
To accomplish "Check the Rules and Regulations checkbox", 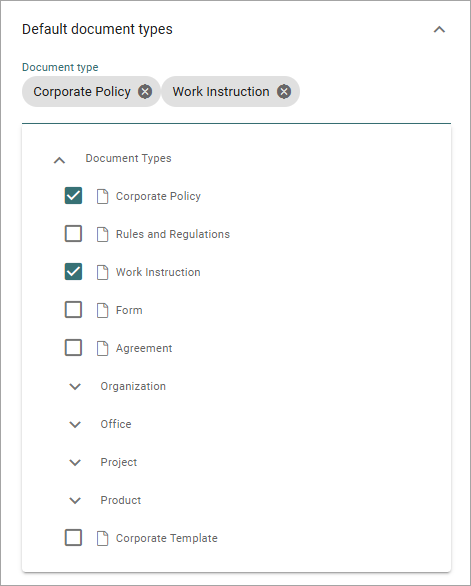I will (73, 234).
